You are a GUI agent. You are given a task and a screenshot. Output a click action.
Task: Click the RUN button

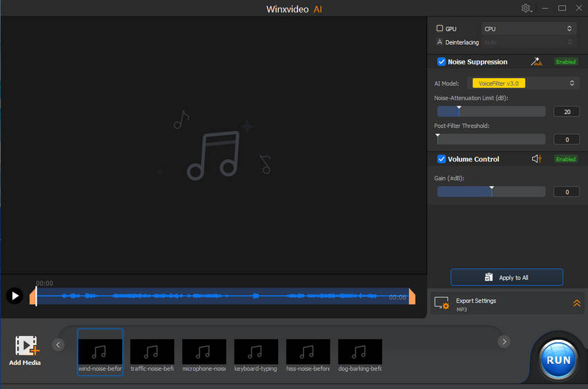[558, 360]
